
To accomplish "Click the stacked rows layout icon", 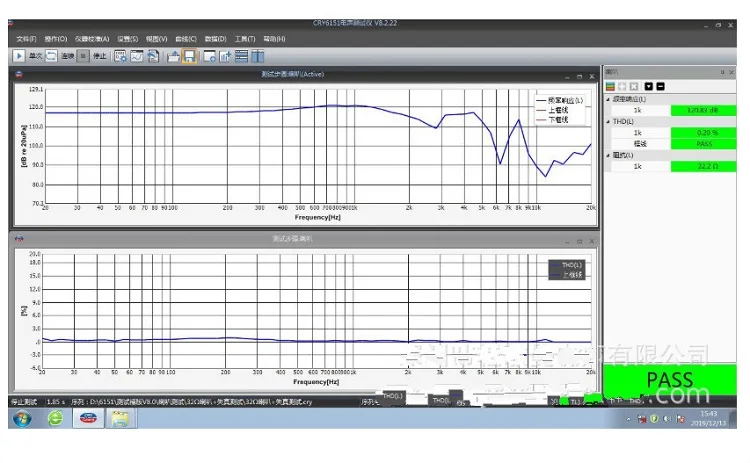I will pyautogui.click(x=242, y=56).
